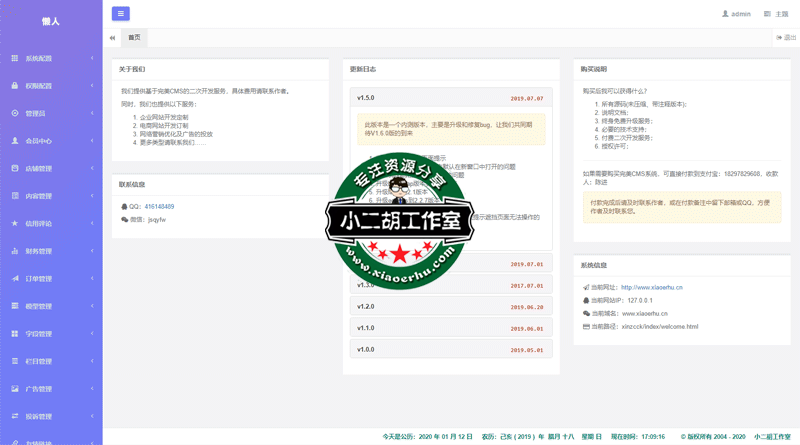Click the 会员中心 user icon
Screen dimensions: 800x445
15,141
